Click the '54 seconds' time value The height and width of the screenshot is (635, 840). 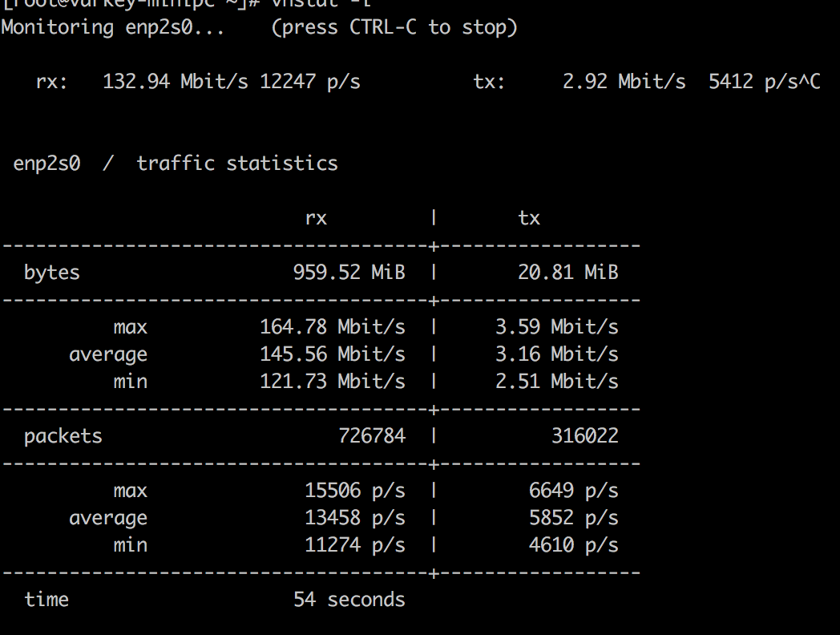click(x=349, y=600)
